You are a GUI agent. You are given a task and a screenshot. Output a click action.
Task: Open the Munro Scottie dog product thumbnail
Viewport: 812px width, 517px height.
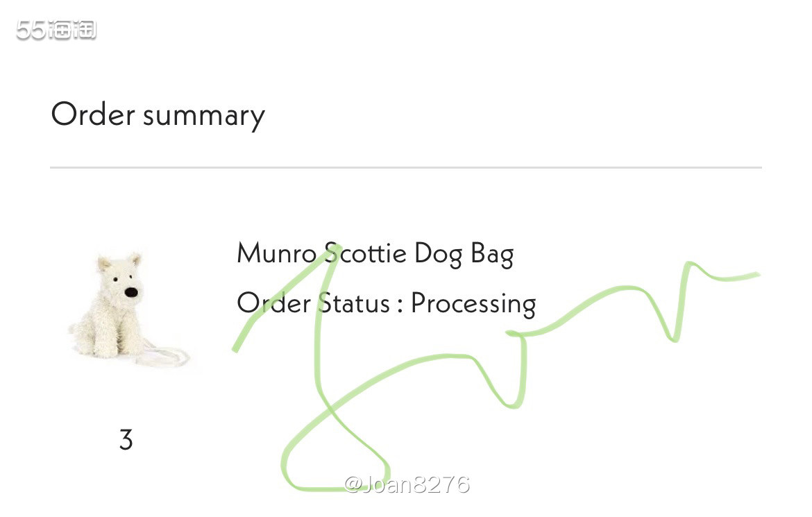(x=125, y=309)
